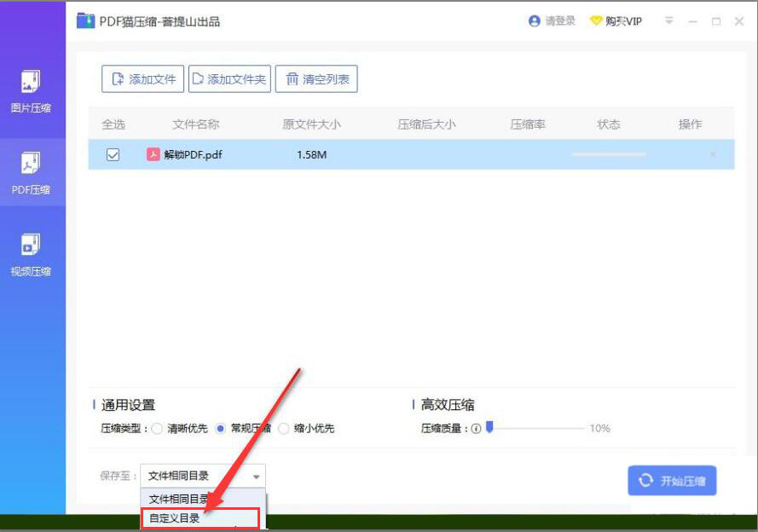The width and height of the screenshot is (758, 532).
Task: Click the 购买VIP link
Action: pyautogui.click(x=623, y=20)
